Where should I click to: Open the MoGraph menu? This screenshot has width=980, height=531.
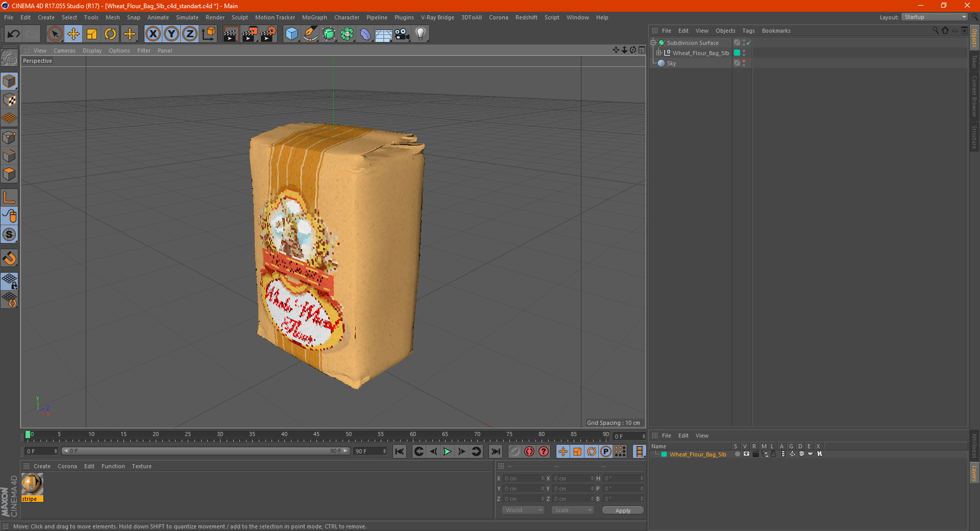click(x=314, y=17)
